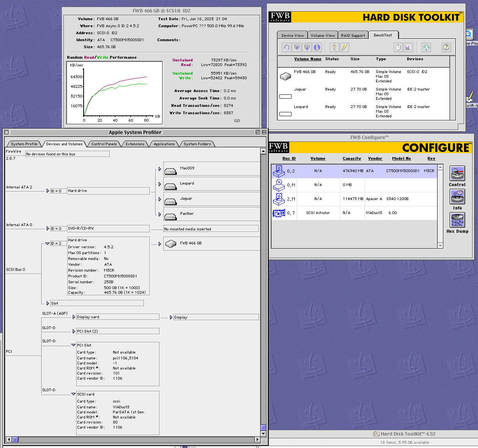Click the FWB 466 GB disk icon in BenchTest list
This screenshot has width=478, height=448.
285,77
